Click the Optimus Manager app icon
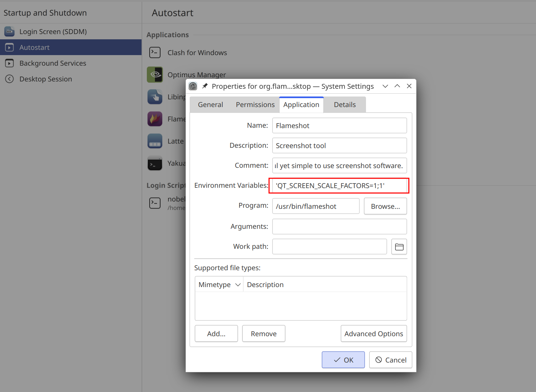The image size is (536, 392). tap(155, 75)
